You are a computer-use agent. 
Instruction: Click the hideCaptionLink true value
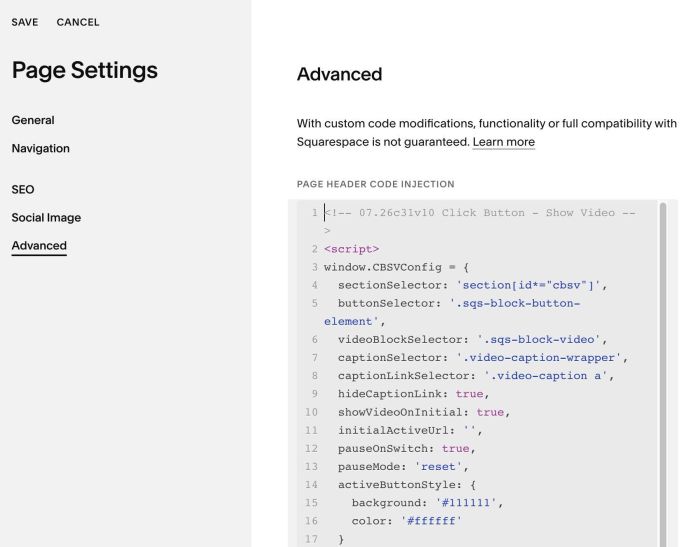(469, 394)
